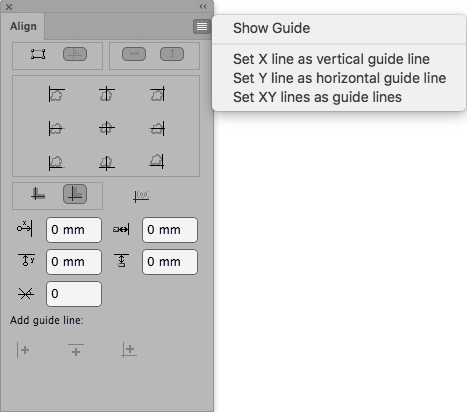Align objects to top-right corner icon
The image size is (467, 412).
157,94
